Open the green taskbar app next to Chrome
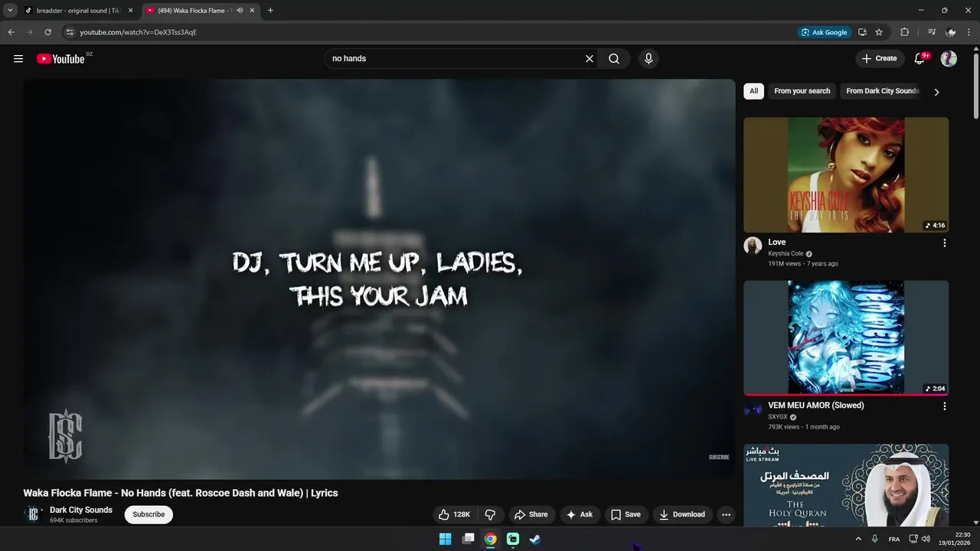Screen dimensions: 980x551 (513, 539)
